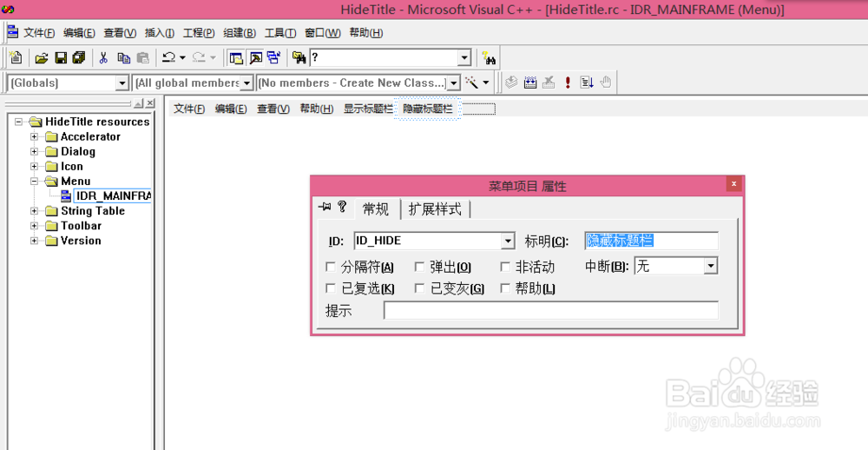Open the (Globals) class dropdown

click(122, 83)
